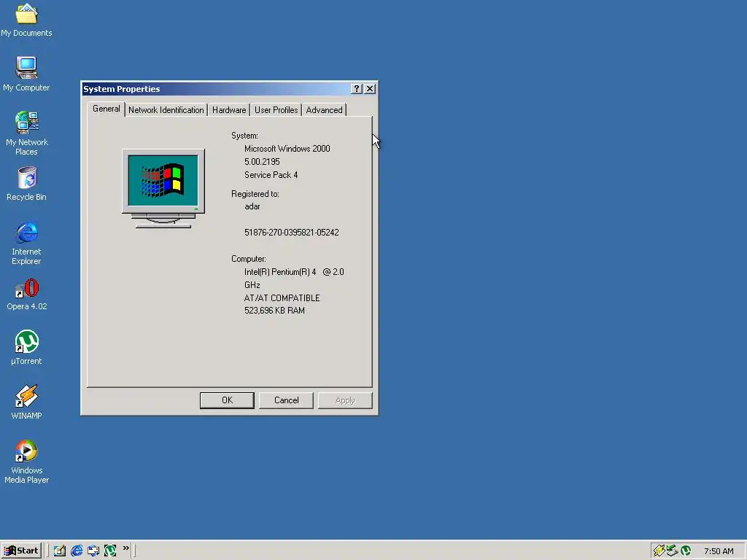
Task: Click the registered user name "adar"
Action: pos(252,206)
